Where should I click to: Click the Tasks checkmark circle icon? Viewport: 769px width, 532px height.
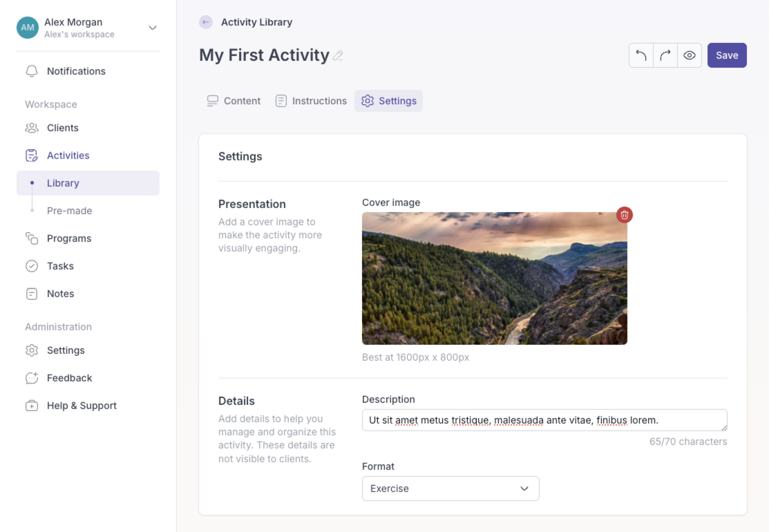[32, 266]
